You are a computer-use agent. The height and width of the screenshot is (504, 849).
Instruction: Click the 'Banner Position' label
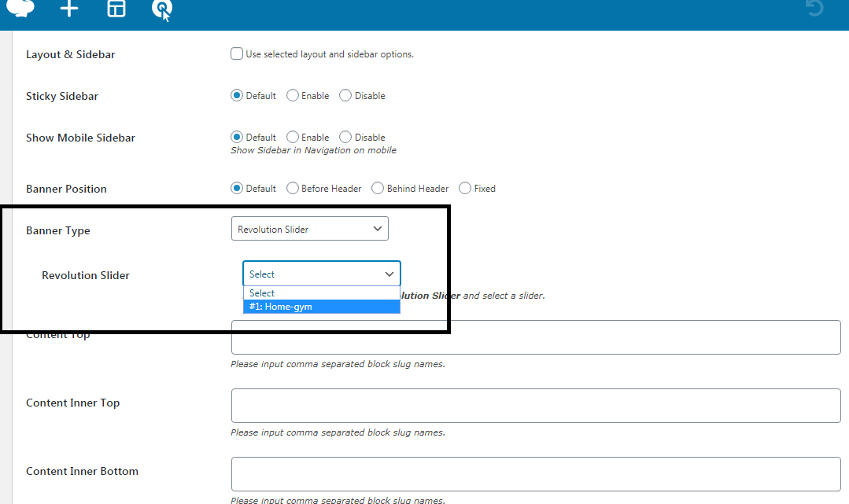(66, 189)
